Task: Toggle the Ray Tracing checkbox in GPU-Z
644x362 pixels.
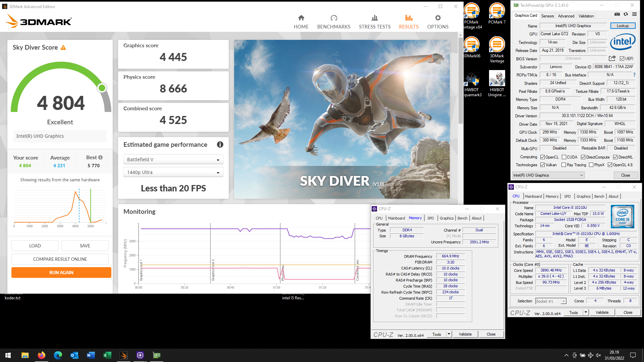Action: [564, 165]
